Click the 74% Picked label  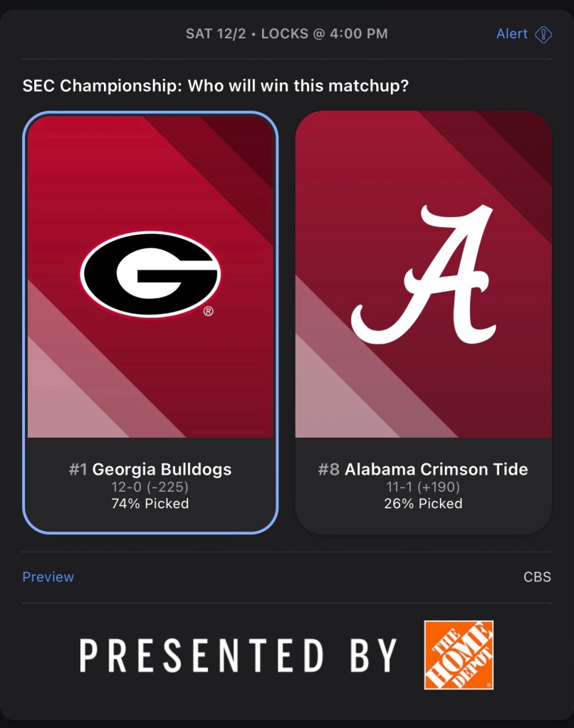[150, 504]
